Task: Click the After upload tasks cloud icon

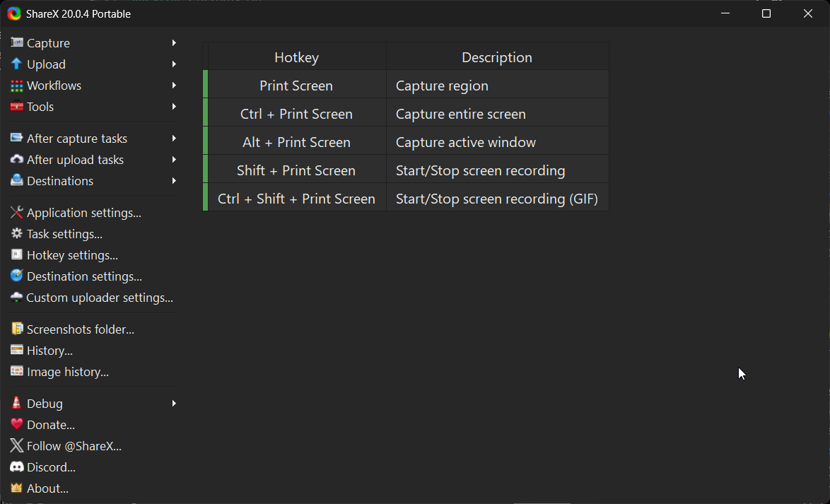Action: click(17, 159)
